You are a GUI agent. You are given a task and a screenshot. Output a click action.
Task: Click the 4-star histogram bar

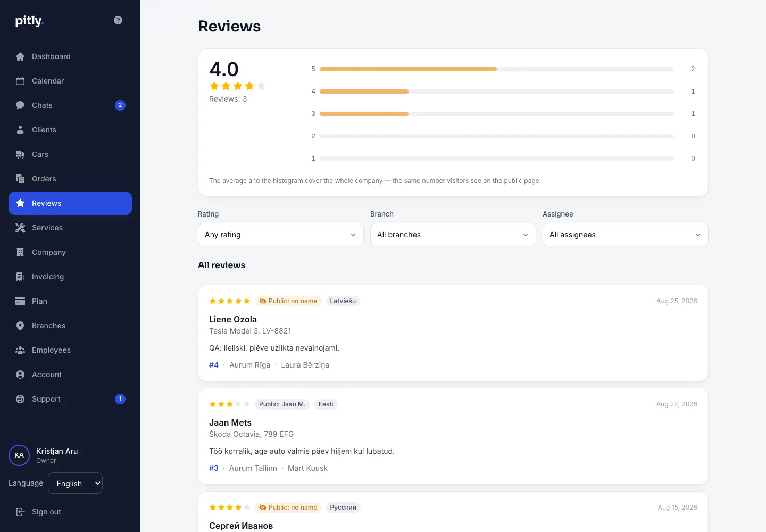tap(497, 92)
